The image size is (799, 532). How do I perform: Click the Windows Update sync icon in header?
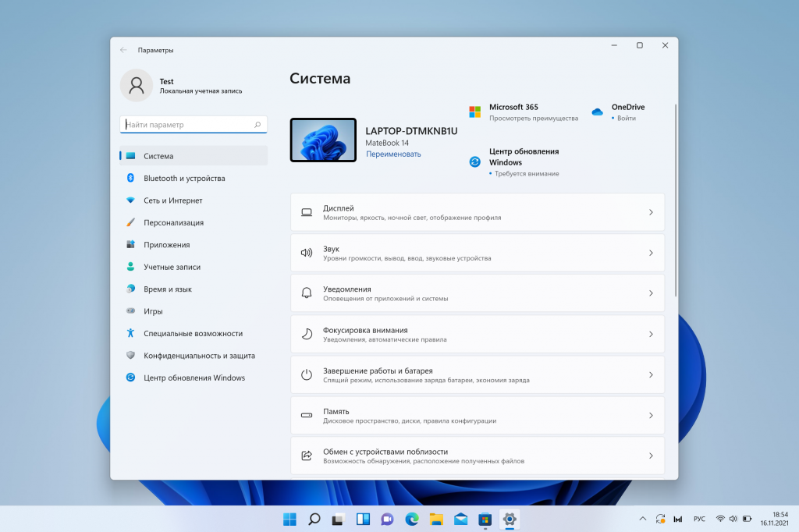[474, 162]
